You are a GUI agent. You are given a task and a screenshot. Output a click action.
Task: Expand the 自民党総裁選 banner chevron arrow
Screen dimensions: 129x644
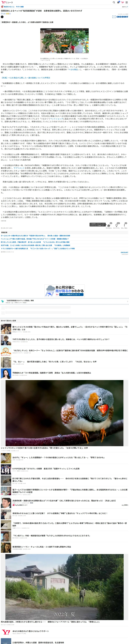click(x=127, y=301)
